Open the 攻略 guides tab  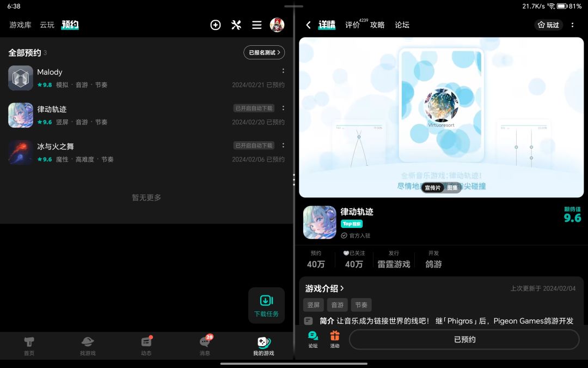coord(377,25)
